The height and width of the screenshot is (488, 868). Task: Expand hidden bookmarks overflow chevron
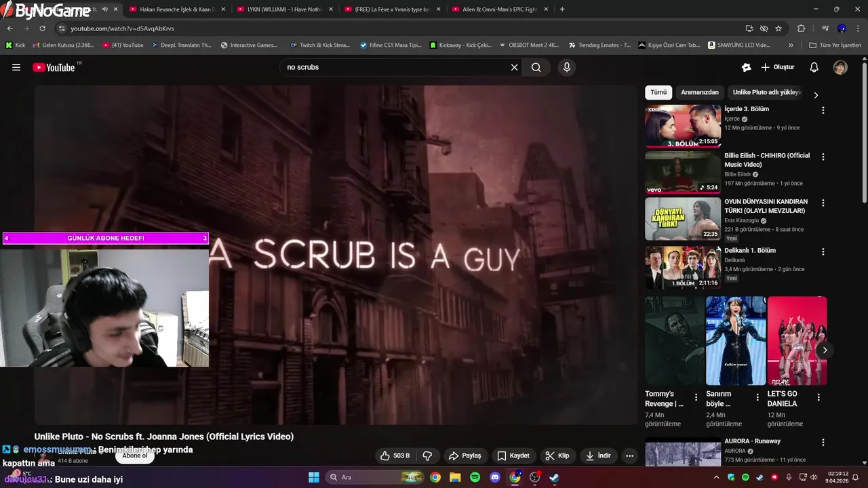point(791,45)
